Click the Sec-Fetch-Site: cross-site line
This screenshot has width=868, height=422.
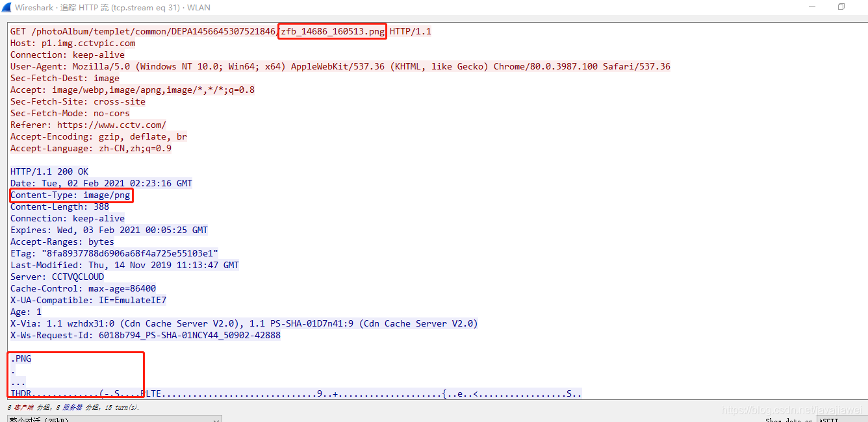click(x=78, y=101)
